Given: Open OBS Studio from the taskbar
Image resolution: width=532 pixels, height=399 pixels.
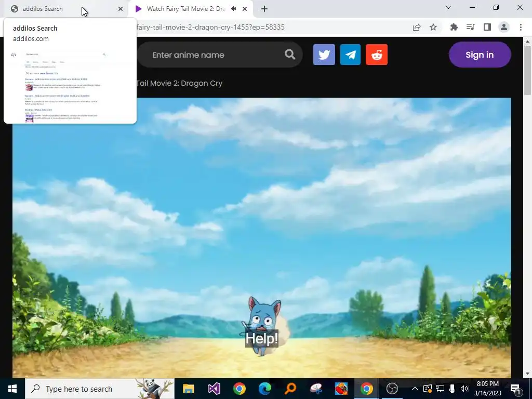Looking at the screenshot, I should click(392, 389).
